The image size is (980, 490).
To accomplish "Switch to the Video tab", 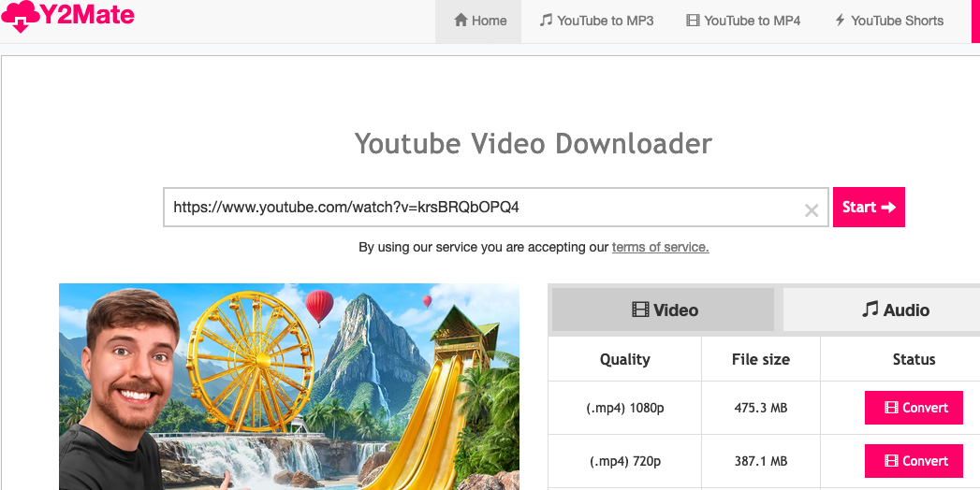I will (664, 310).
